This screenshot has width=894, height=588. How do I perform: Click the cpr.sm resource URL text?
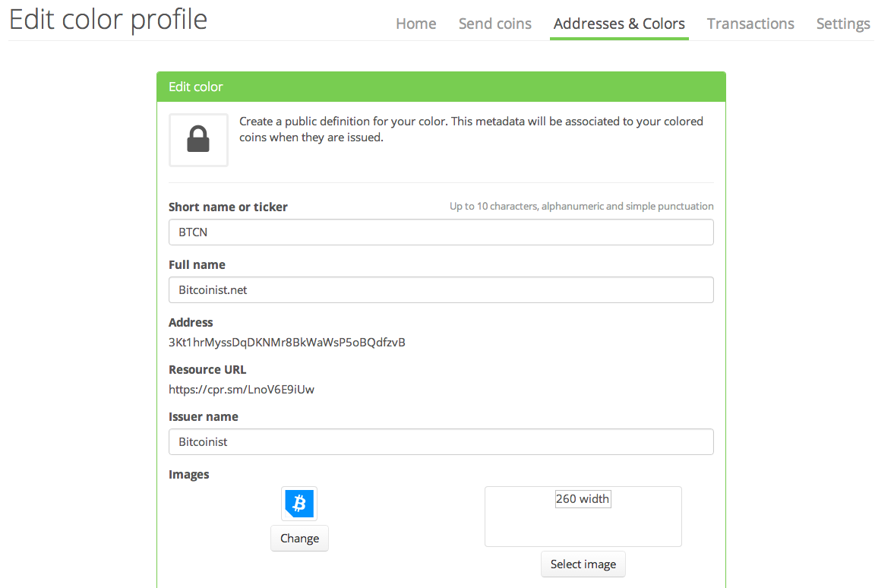pyautogui.click(x=242, y=390)
